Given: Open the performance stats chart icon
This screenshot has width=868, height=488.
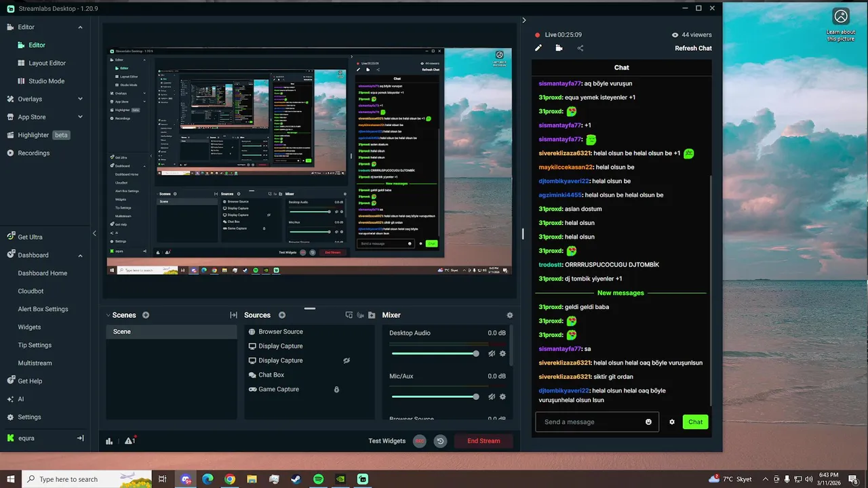Looking at the screenshot, I should 109,441.
